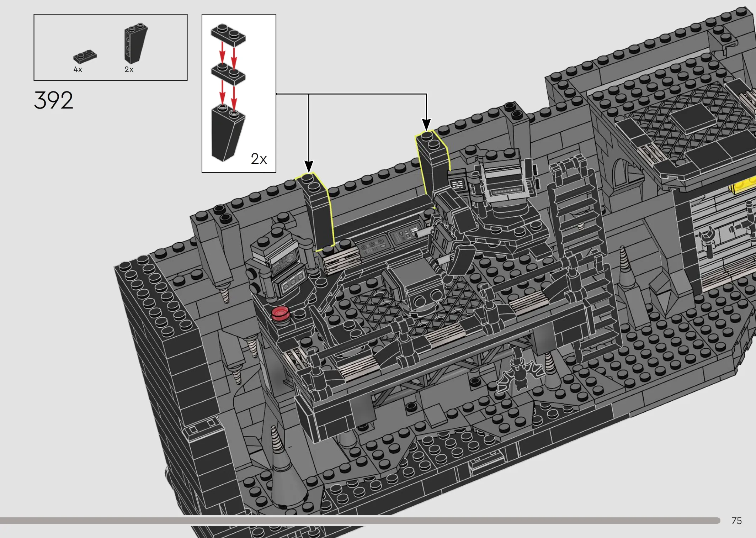Click the 4x quantity label
Screen dimensions: 756x538
point(78,69)
